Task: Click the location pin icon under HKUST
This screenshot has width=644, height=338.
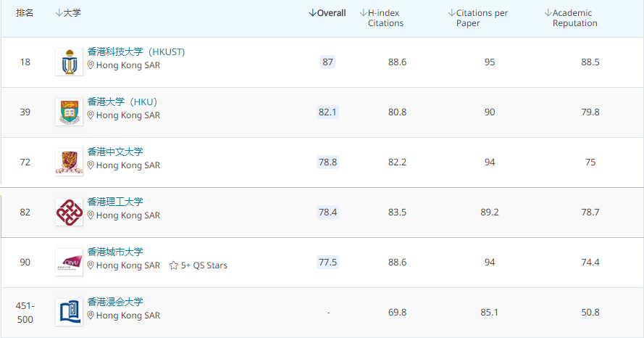Action: pyautogui.click(x=91, y=65)
